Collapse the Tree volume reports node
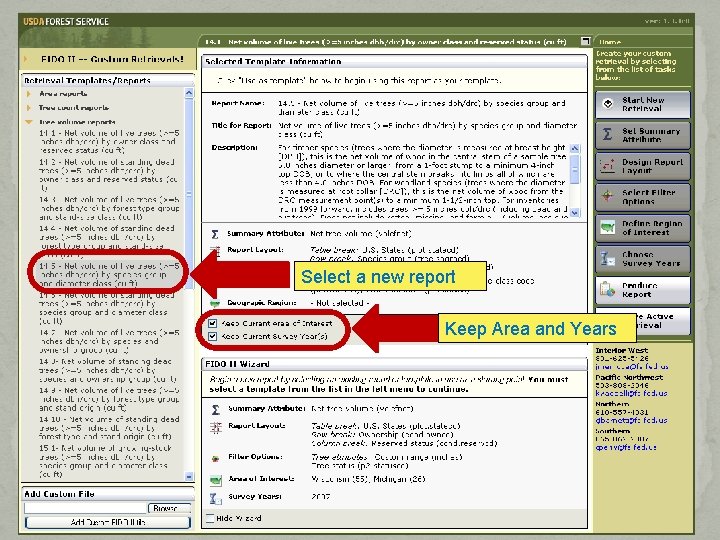Screen dimensions: 720x540 point(28,122)
